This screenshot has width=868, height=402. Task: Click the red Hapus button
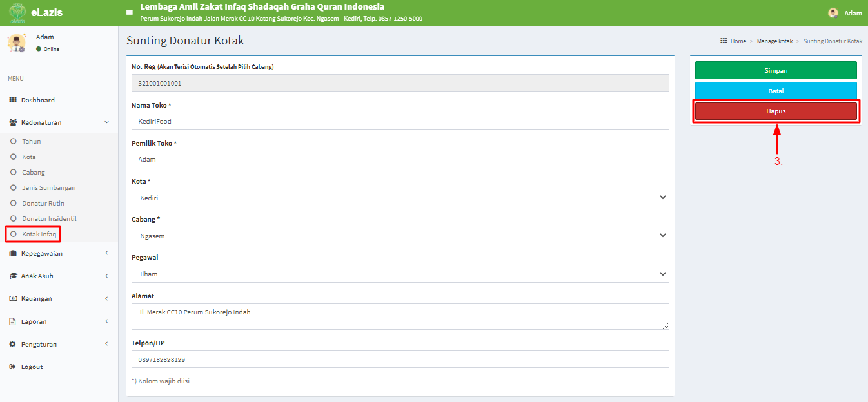776,111
